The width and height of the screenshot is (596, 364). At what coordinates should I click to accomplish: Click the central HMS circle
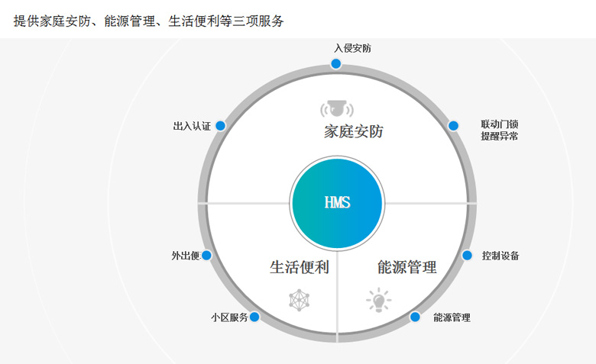coord(337,203)
